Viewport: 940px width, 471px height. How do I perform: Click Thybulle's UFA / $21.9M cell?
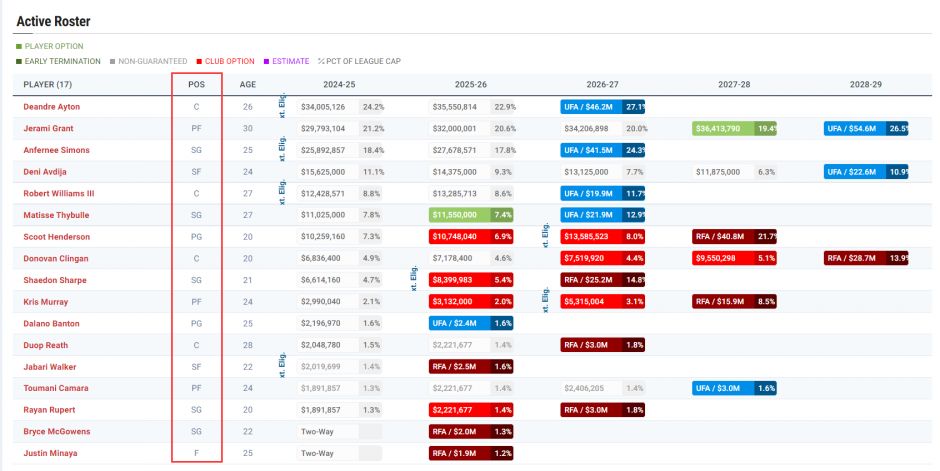(x=602, y=215)
